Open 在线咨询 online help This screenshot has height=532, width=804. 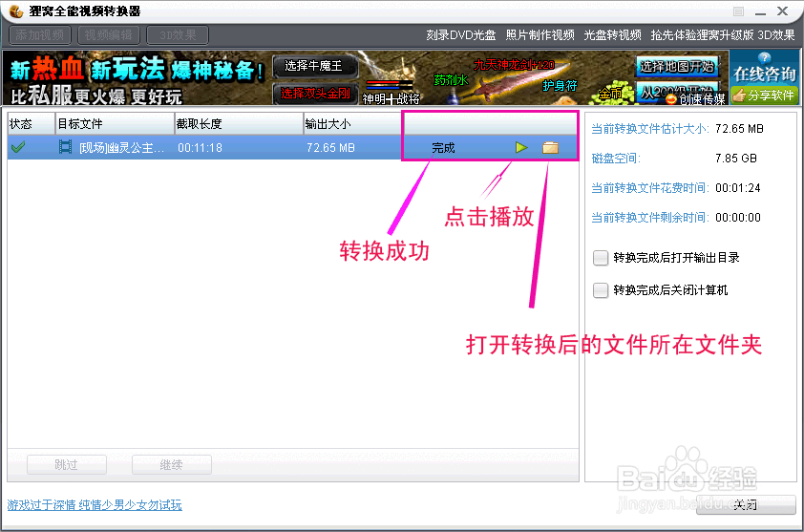pyautogui.click(x=765, y=69)
